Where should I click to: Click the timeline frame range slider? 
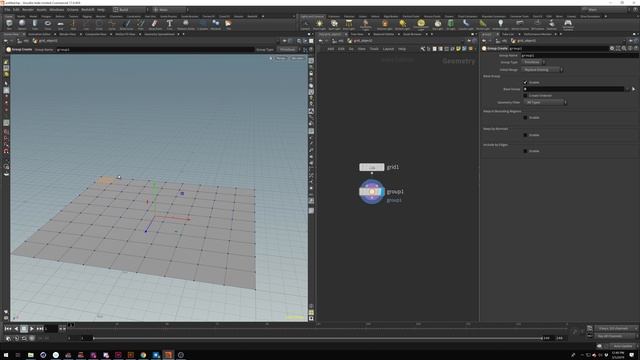click(318, 338)
